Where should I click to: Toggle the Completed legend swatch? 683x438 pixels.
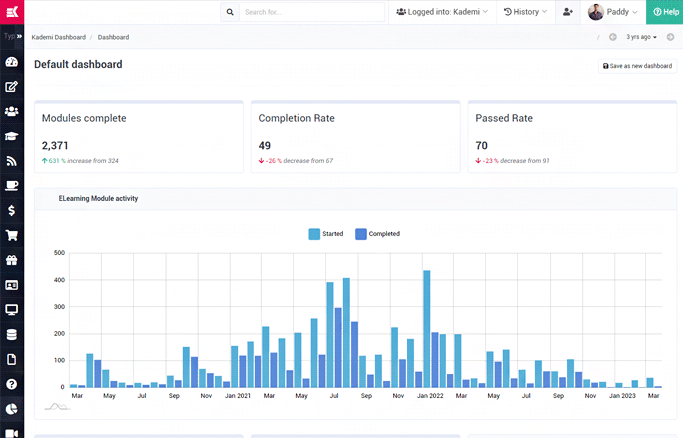361,234
